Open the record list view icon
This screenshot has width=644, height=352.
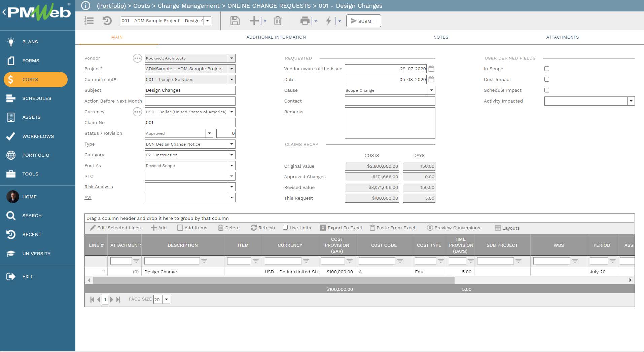point(89,21)
